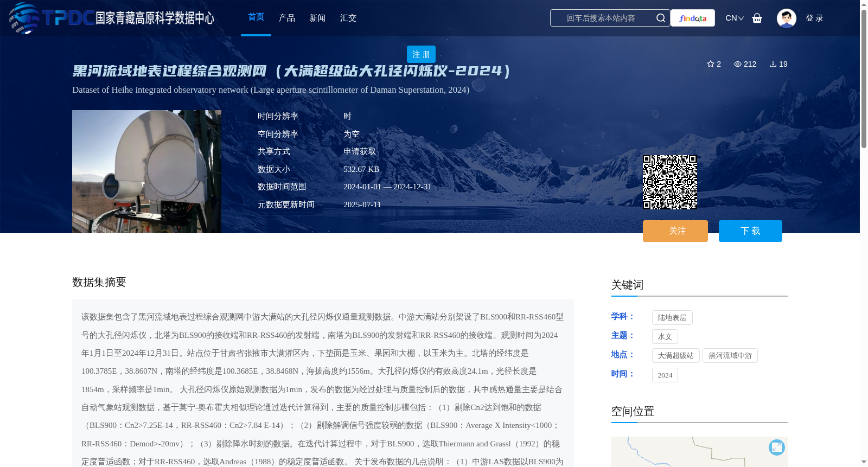The image size is (868, 467).
Task: Go to 首页 tab
Action: pyautogui.click(x=256, y=17)
